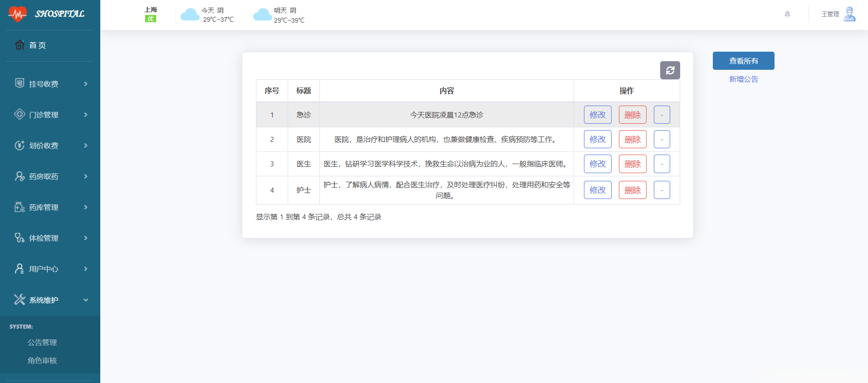Click the 划价收费 yen icon
Screen dimensions: 868x383
[x=20, y=145]
